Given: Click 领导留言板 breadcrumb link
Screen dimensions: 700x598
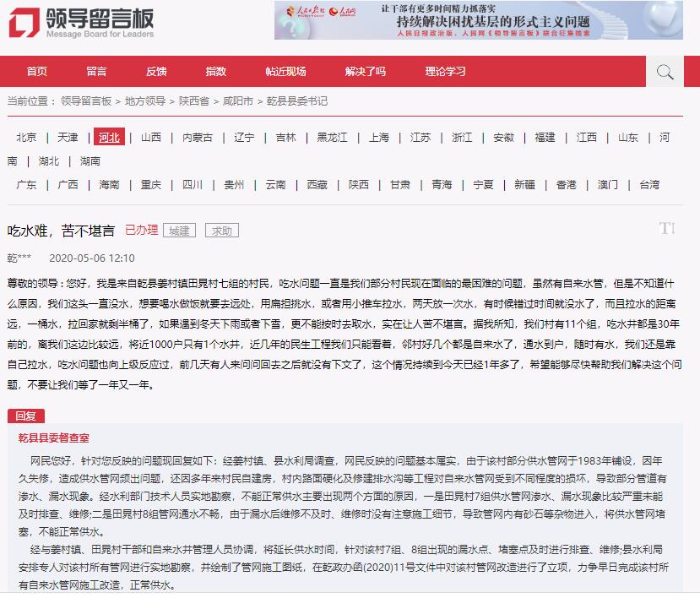Looking at the screenshot, I should [86, 101].
